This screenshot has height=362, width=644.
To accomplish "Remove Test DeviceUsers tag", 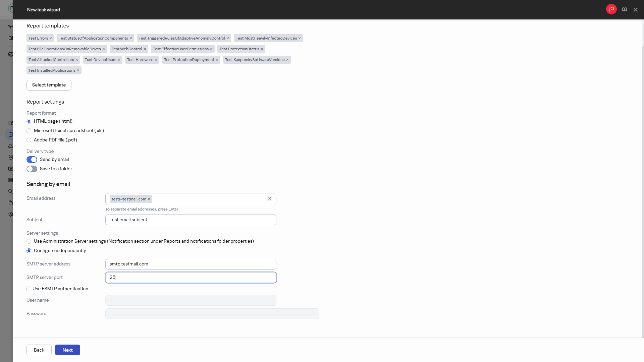I will pyautogui.click(x=119, y=60).
